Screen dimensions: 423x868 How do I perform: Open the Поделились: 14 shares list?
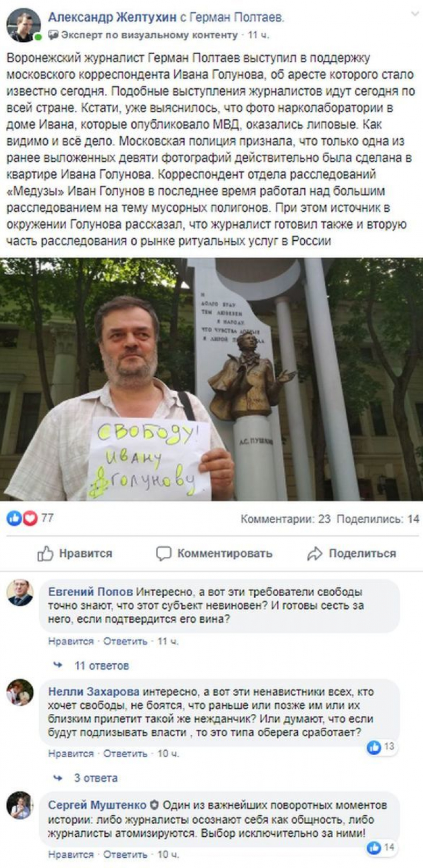coord(378,519)
